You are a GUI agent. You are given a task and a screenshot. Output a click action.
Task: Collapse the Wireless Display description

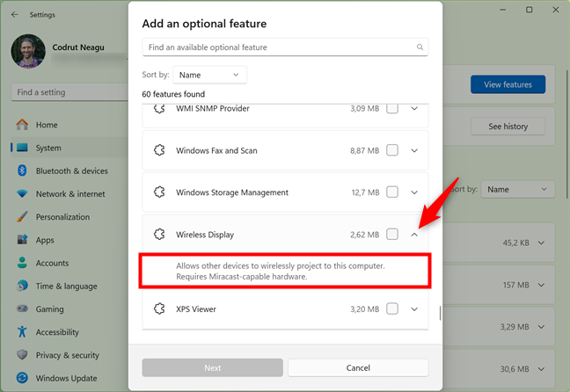click(x=414, y=235)
